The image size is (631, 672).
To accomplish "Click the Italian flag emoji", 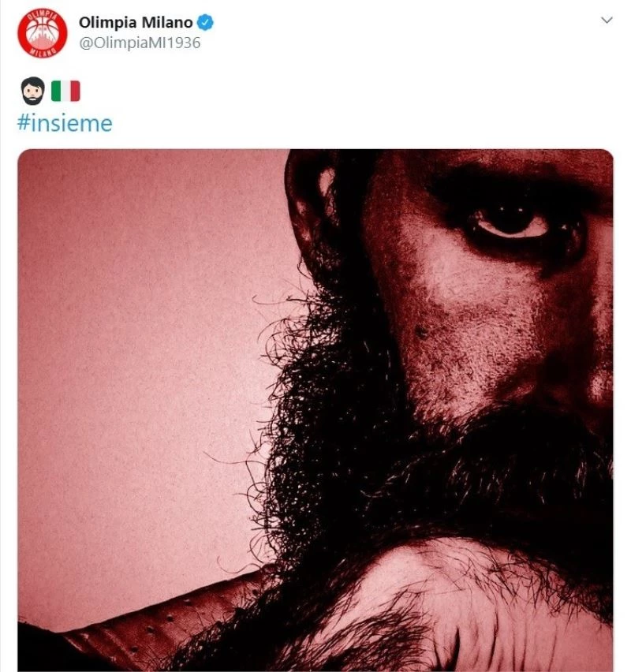I will point(65,91).
